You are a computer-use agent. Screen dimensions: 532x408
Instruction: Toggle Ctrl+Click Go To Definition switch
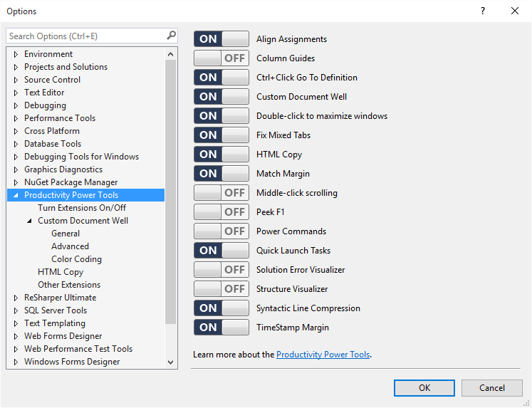[221, 78]
